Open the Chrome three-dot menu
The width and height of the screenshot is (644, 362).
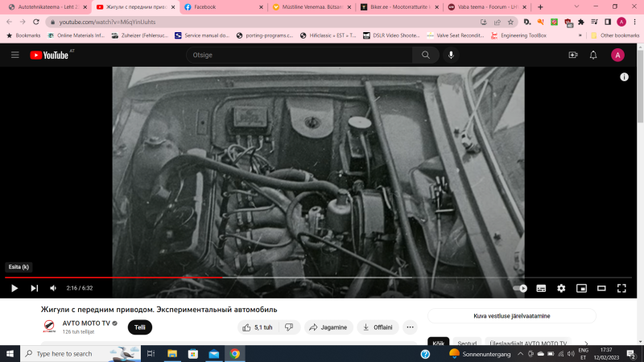coord(634,23)
